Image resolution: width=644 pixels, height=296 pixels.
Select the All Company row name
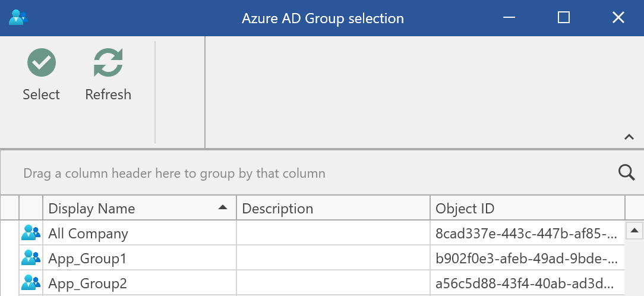89,234
